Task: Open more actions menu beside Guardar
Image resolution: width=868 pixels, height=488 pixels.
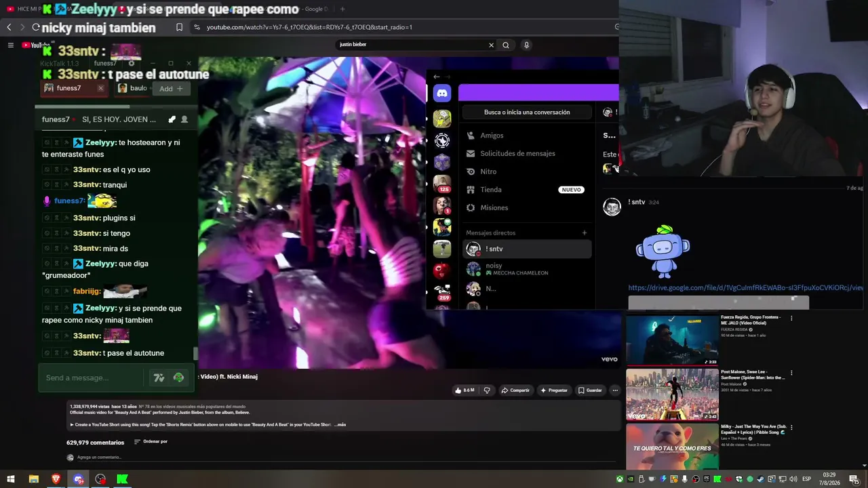Action: coord(615,390)
